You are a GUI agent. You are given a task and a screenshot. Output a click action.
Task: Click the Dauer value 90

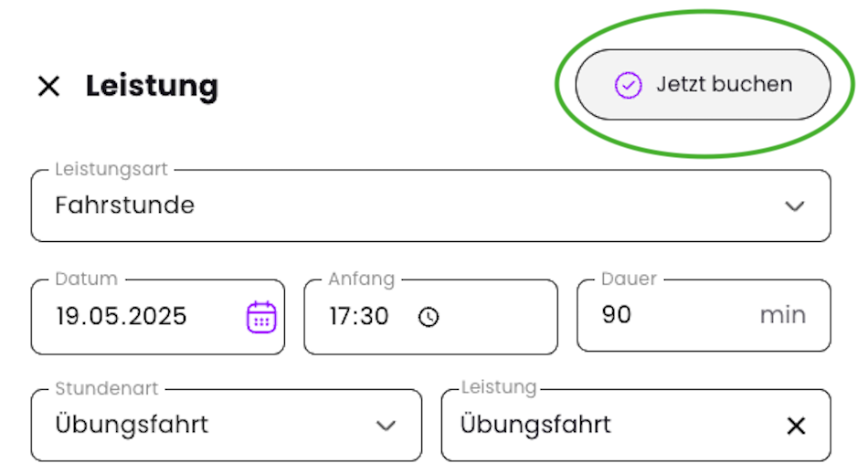click(x=616, y=314)
